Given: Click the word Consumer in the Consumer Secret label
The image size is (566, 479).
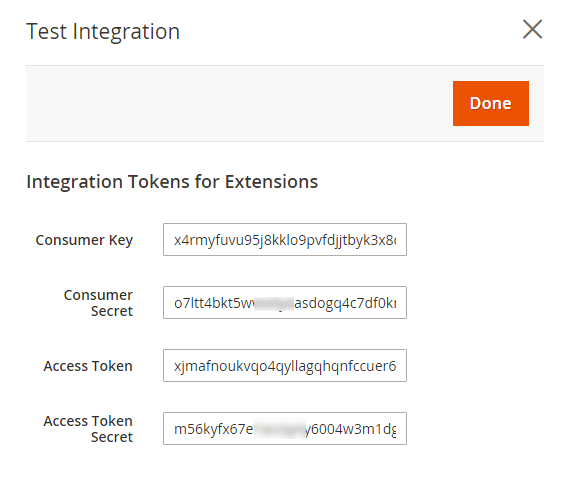Looking at the screenshot, I should (x=98, y=295).
